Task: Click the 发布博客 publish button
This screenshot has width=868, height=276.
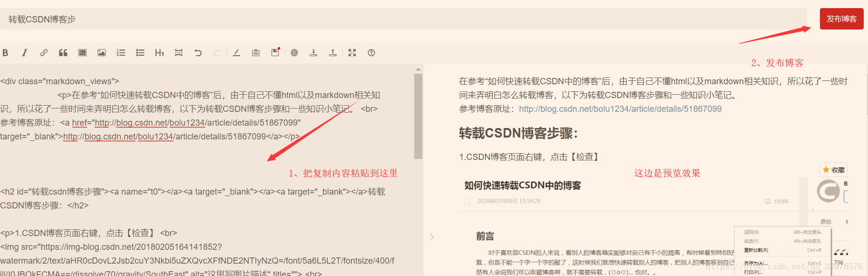Action: [841, 19]
